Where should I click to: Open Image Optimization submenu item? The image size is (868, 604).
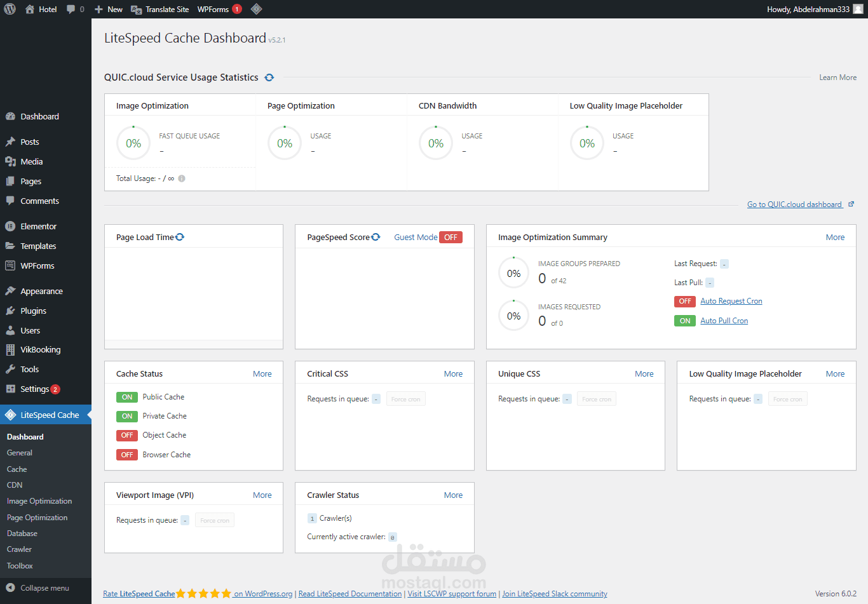pos(39,501)
